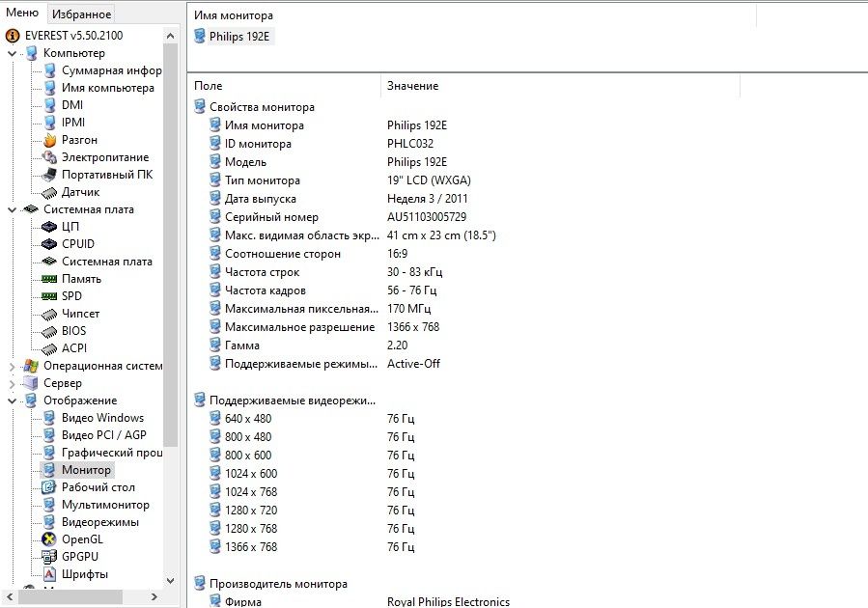This screenshot has height=608, width=868.
Task: Click the Операционная система Windows flag icon
Action: click(31, 366)
